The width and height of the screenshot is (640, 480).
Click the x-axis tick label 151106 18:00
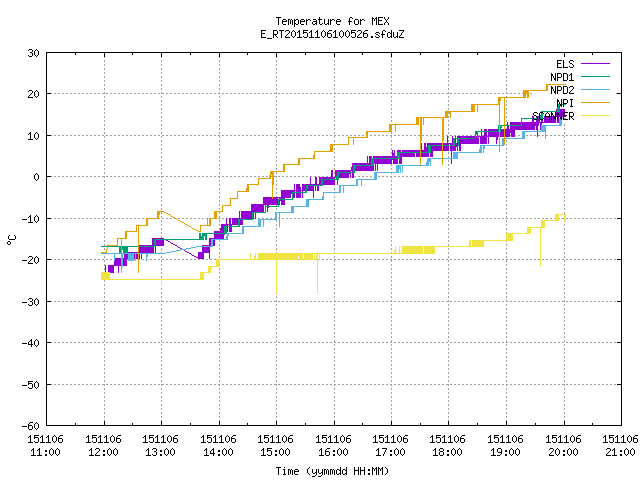[448, 446]
